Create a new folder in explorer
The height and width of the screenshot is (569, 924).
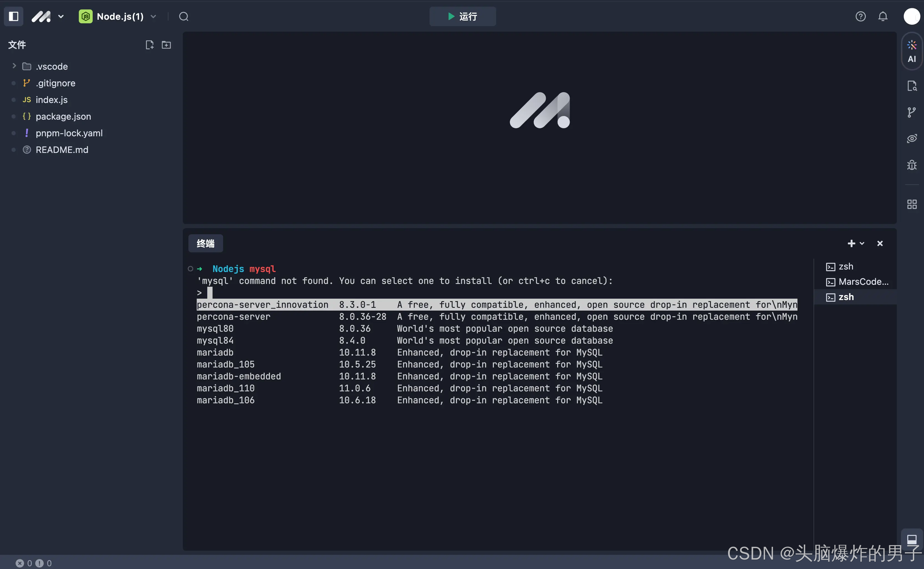click(166, 45)
